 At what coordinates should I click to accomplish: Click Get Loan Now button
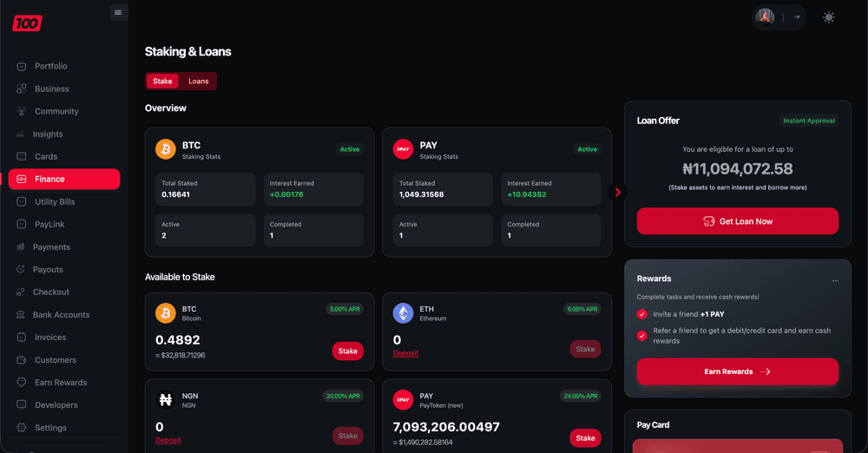[737, 221]
